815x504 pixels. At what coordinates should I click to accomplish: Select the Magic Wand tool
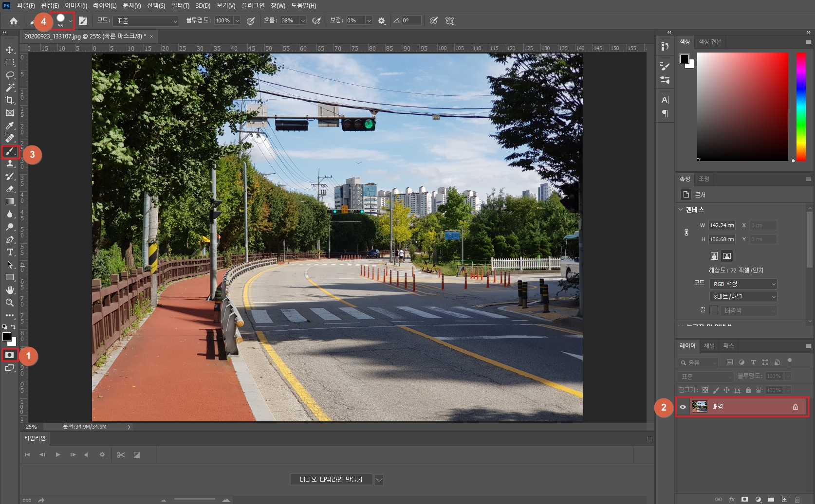10,88
